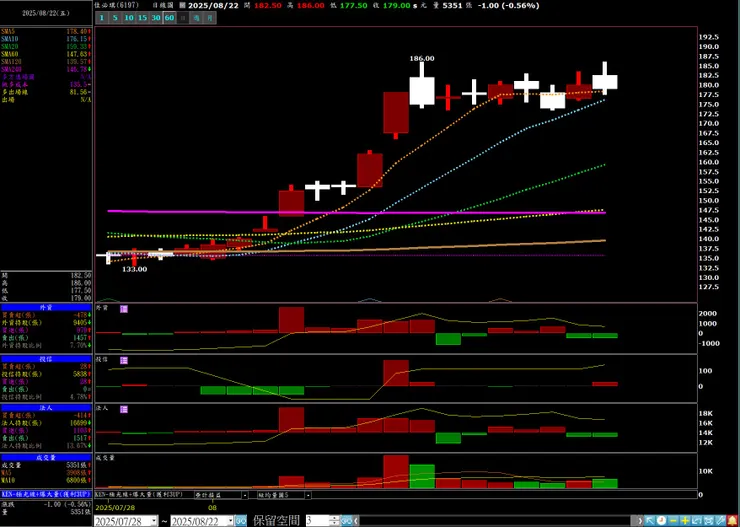The width and height of the screenshot is (740, 527).
Task: Select the blue 成交量 panel header
Action: click(x=46, y=458)
